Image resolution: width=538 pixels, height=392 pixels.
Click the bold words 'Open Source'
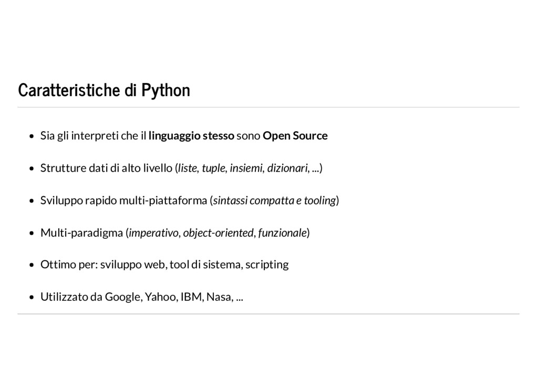point(295,136)
